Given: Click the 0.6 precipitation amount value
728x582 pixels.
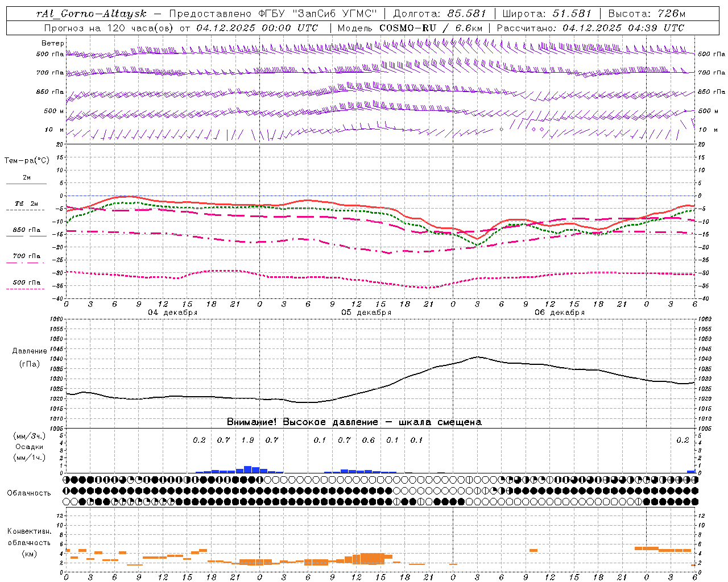Looking at the screenshot, I should [369, 440].
